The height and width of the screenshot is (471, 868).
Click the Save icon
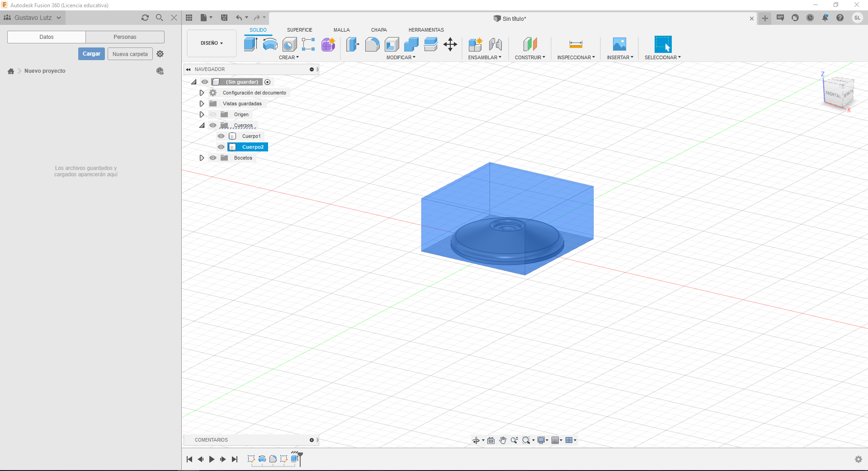point(224,18)
